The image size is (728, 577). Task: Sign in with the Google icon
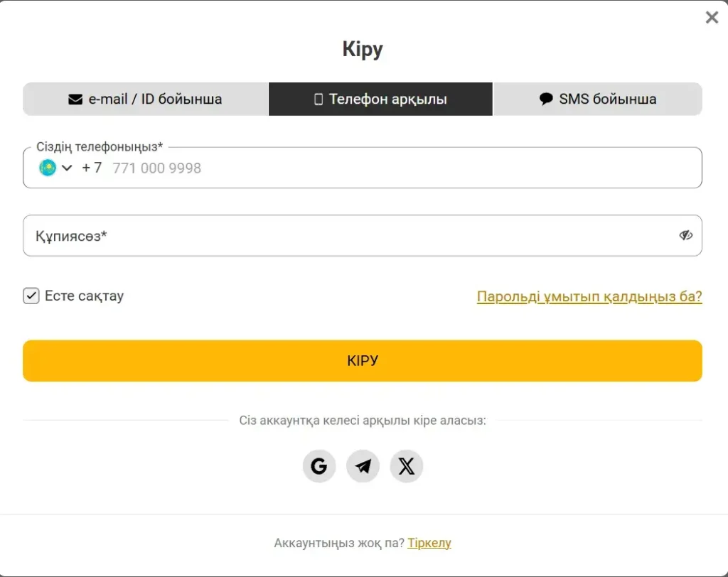(319, 465)
